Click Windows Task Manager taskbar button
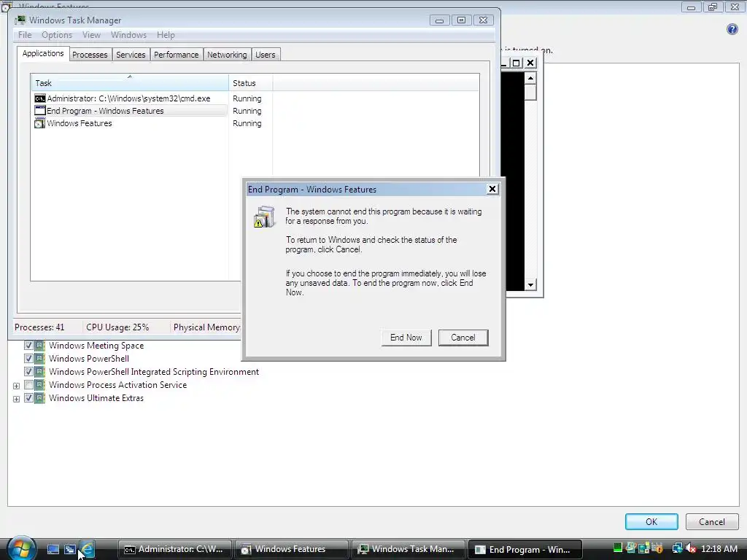The height and width of the screenshot is (560, 747). (409, 550)
